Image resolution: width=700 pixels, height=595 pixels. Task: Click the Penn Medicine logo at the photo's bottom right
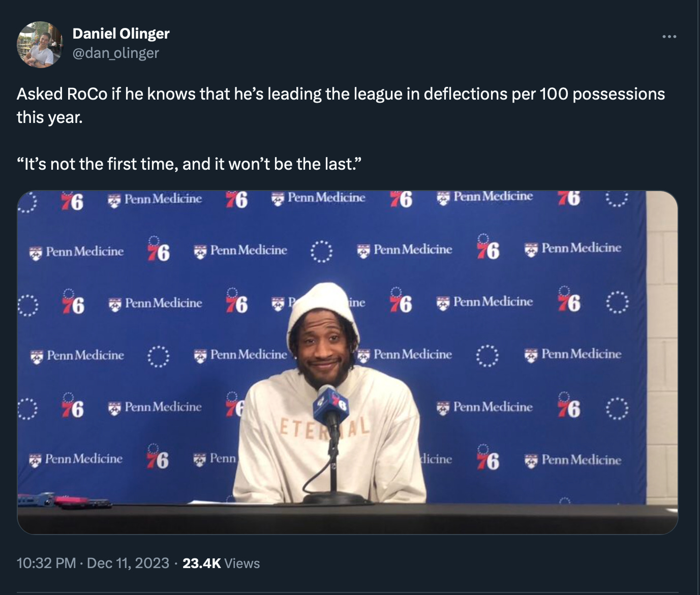point(573,460)
